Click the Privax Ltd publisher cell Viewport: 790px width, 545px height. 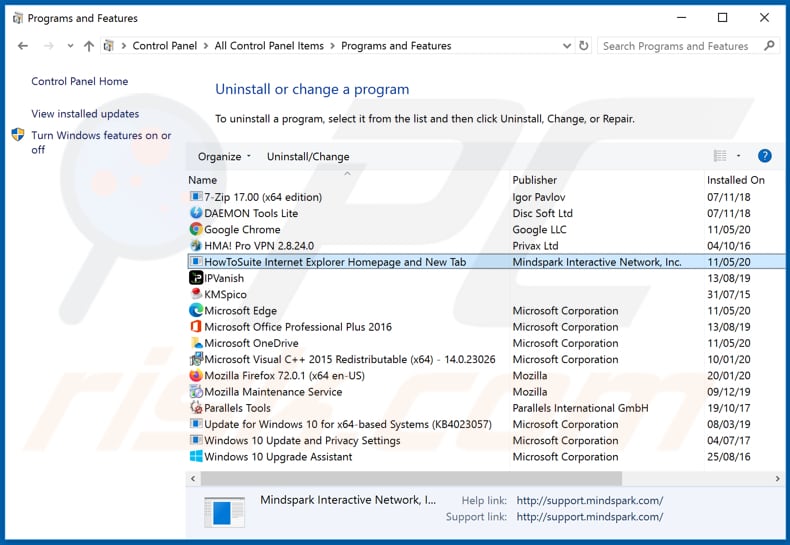(x=535, y=246)
